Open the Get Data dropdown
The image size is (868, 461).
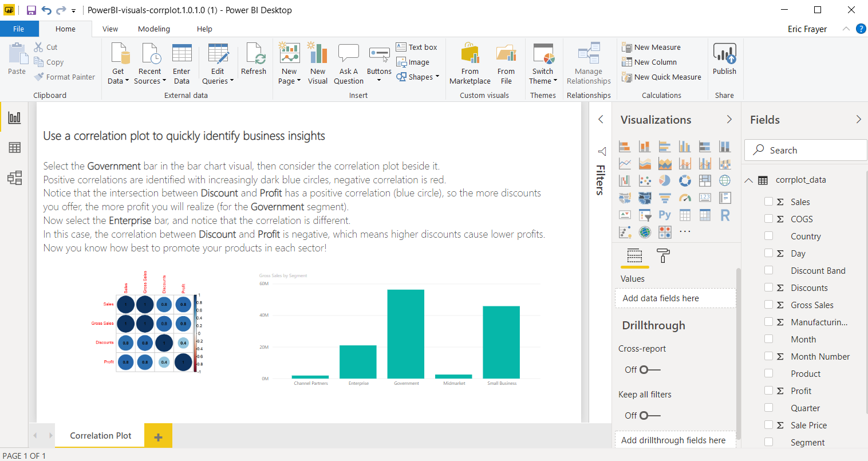[118, 64]
